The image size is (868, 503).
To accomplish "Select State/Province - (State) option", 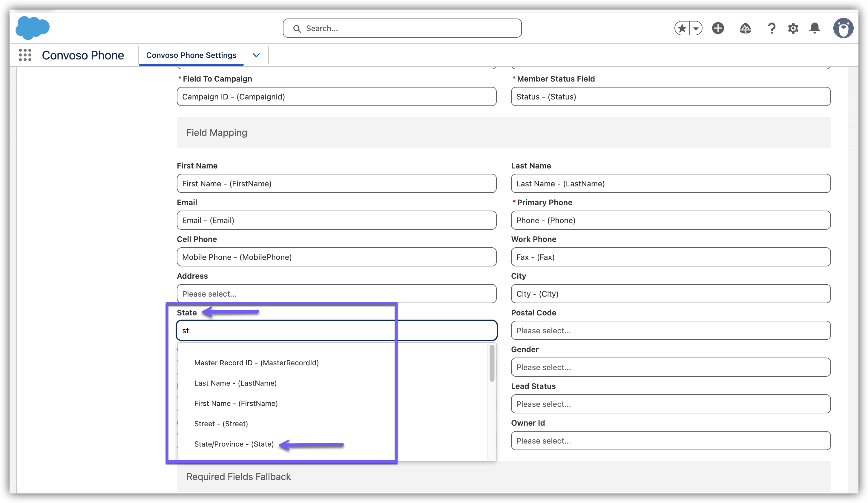I will click(234, 444).
